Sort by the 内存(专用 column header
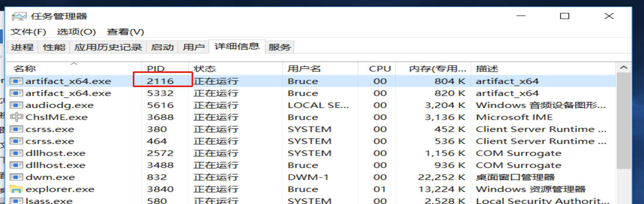This screenshot has width=644, height=204. (433, 69)
